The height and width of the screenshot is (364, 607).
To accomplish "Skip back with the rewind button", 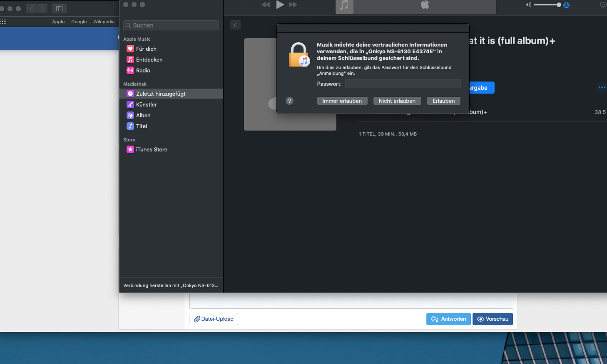I will tap(266, 5).
